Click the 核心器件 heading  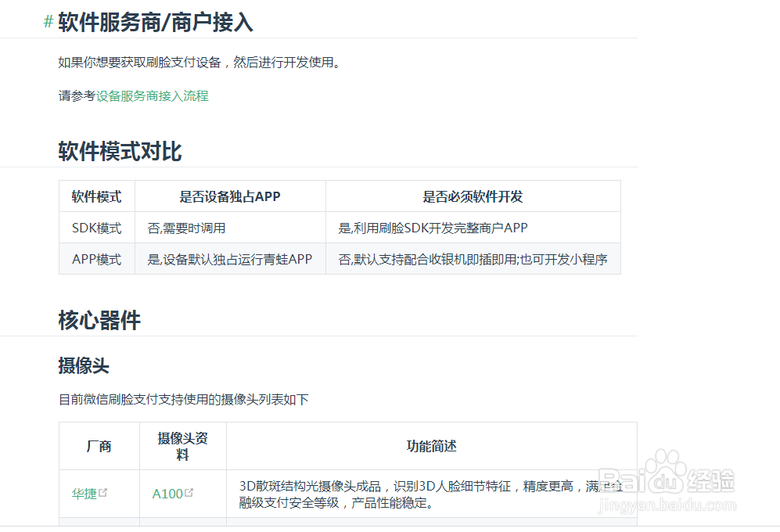tap(99, 320)
